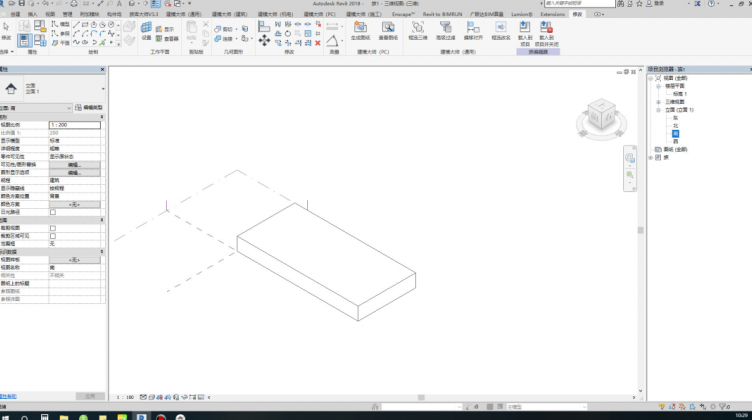Open the Extensions ribbon tab

pyautogui.click(x=552, y=14)
